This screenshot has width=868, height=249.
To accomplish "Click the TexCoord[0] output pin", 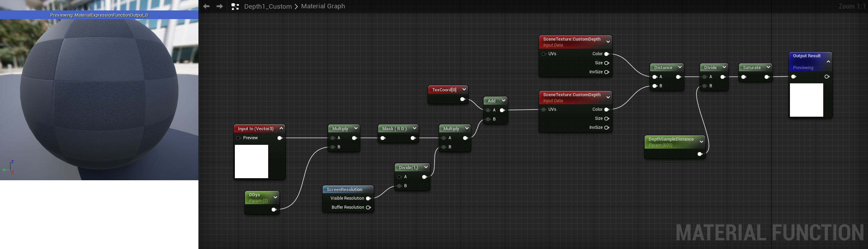I will coord(462,99).
